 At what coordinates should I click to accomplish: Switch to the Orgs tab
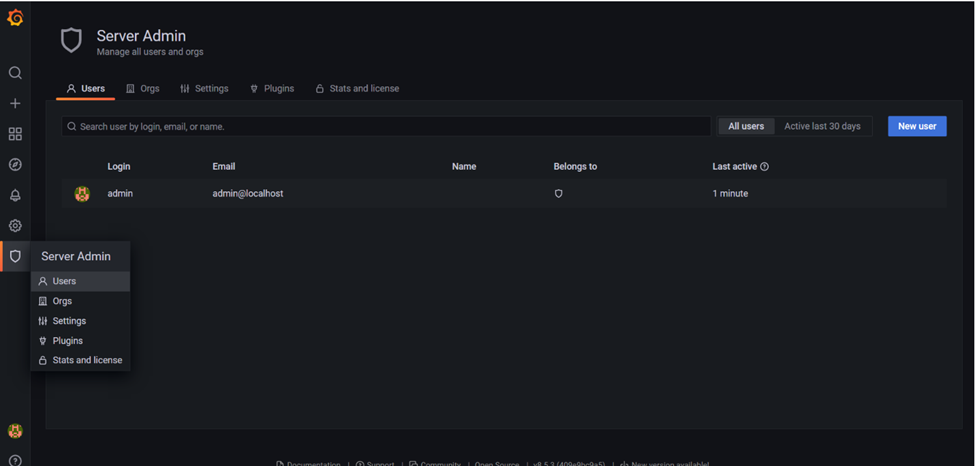tap(143, 88)
